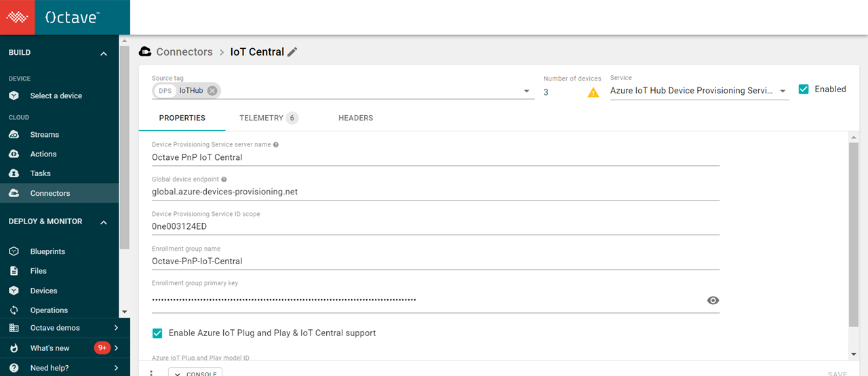868x376 pixels.
Task: Click the Blueprints icon
Action: (x=14, y=251)
